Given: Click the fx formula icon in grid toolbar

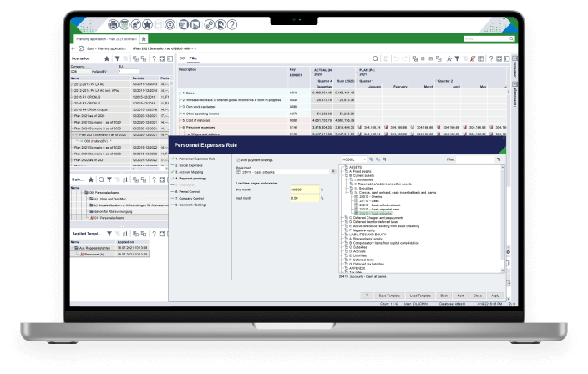Looking at the screenshot, I should pos(449,59).
